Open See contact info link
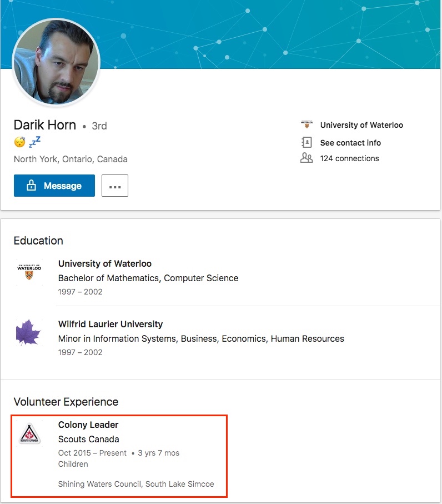This screenshot has width=442, height=504. (350, 143)
